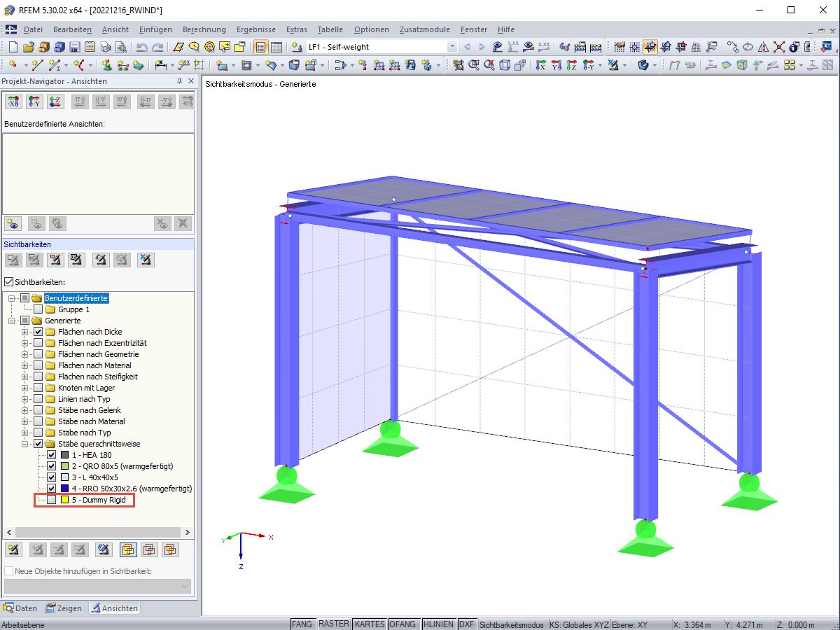Open the Berechnung menu
Screen dimensions: 840x630
point(204,29)
